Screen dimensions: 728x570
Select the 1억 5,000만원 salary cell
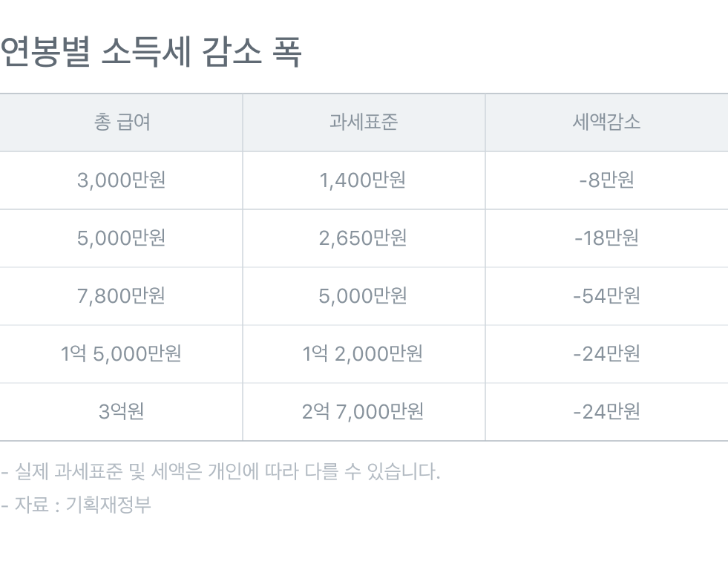pos(122,354)
